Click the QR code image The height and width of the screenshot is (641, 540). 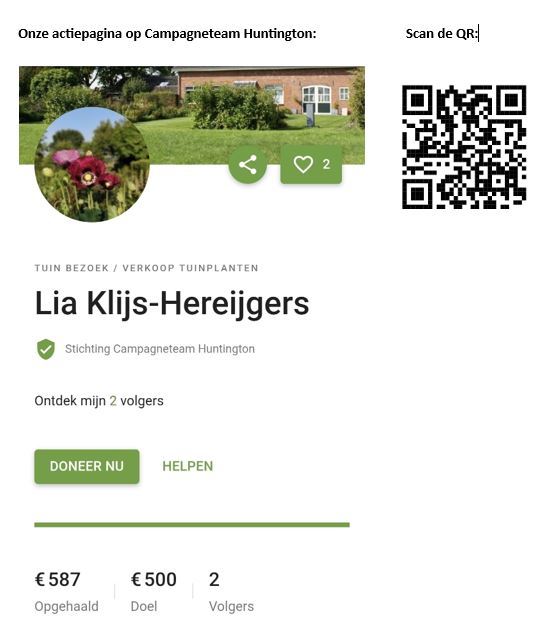click(464, 147)
